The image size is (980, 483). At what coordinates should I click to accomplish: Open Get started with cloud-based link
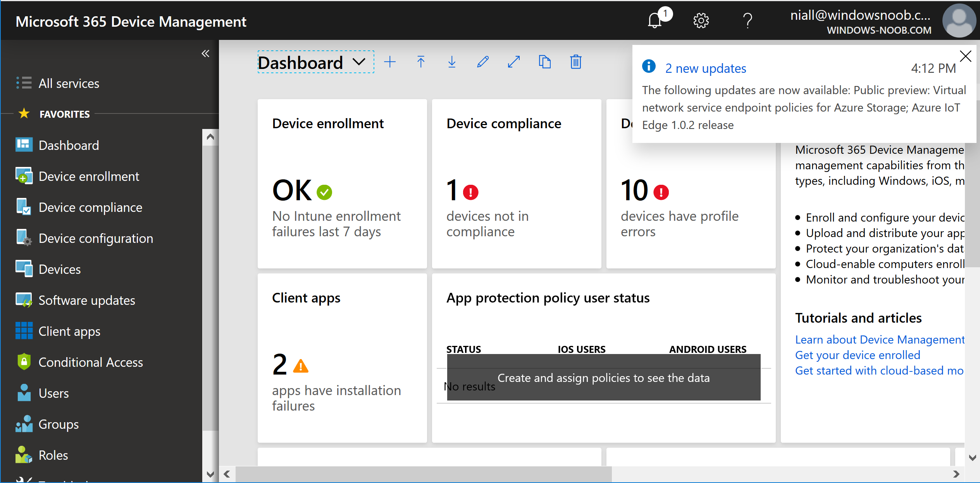tap(879, 370)
